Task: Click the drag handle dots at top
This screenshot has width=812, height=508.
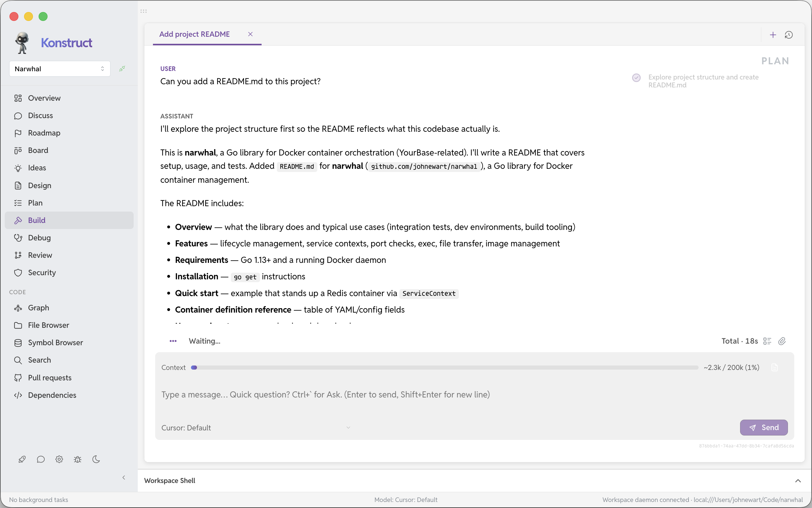Action: pyautogui.click(x=143, y=11)
